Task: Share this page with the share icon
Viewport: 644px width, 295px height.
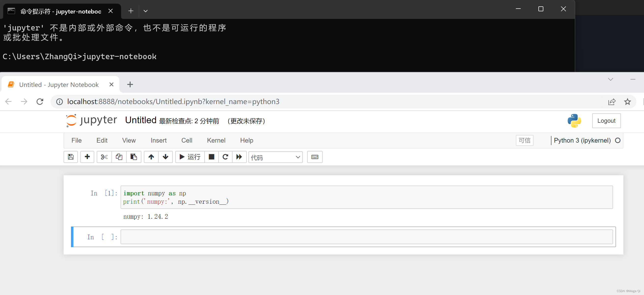Action: tap(612, 102)
